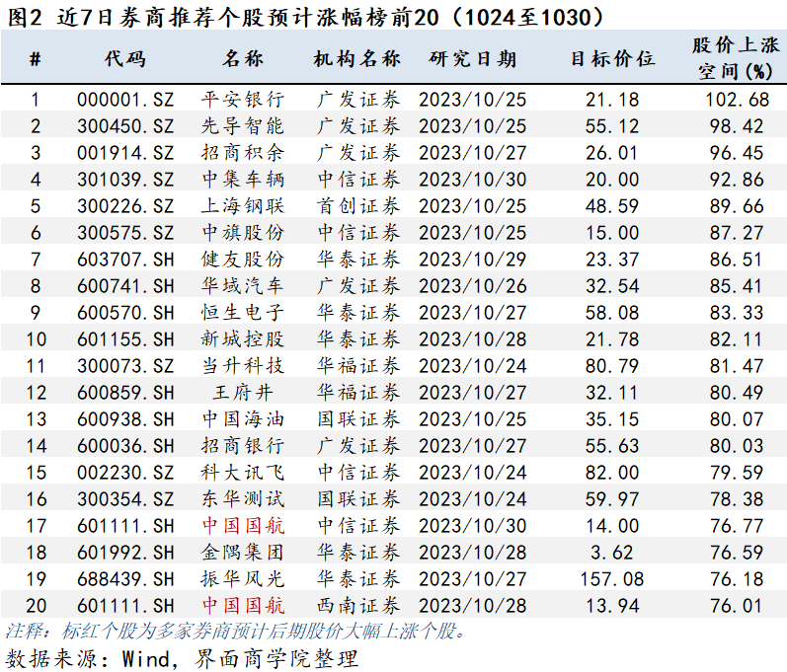The width and height of the screenshot is (787, 672).
Task: Select the name 中集车辆
Action: (x=243, y=179)
